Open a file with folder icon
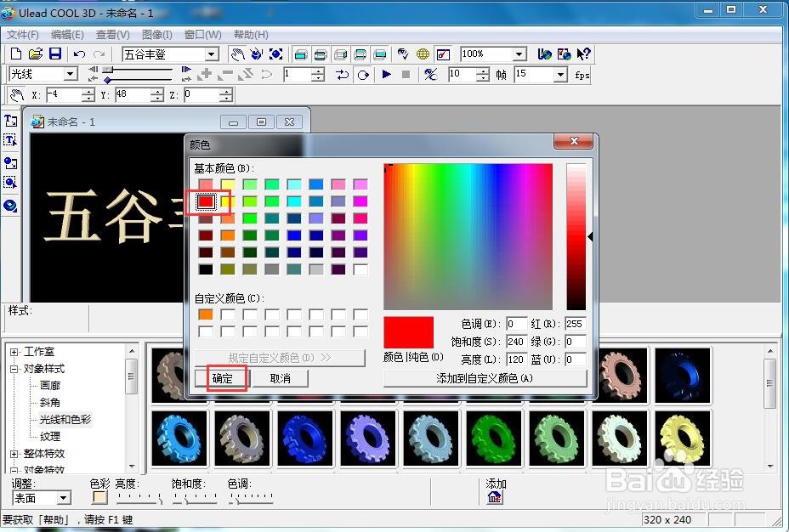 click(35, 54)
